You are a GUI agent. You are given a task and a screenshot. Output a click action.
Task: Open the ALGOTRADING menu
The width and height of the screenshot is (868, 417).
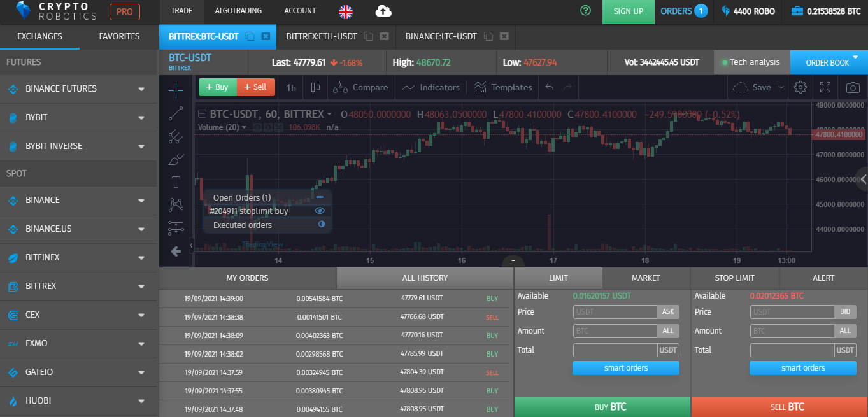pyautogui.click(x=238, y=11)
